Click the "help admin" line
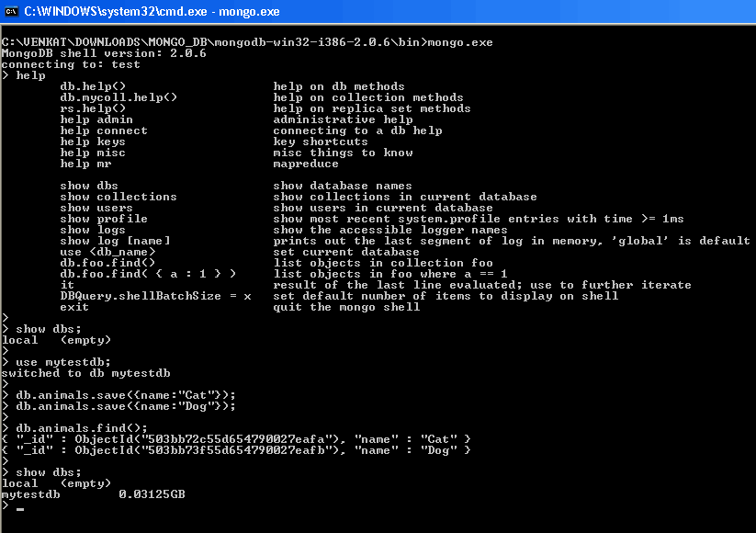 coord(96,119)
